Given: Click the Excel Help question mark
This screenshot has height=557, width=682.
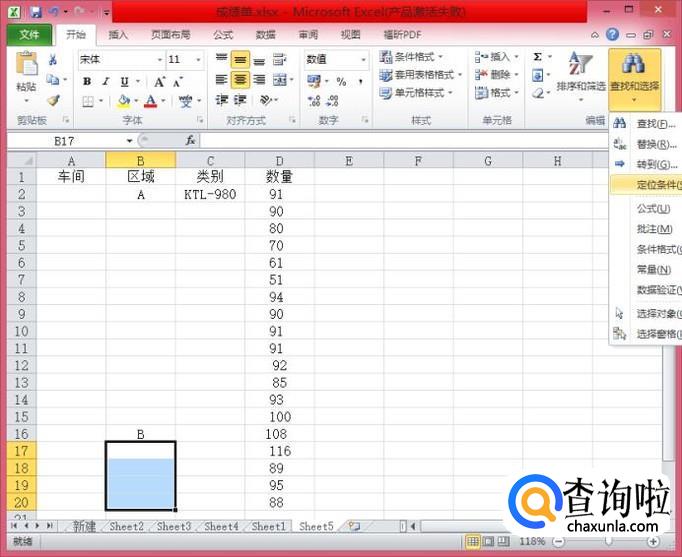Looking at the screenshot, I should (x=612, y=34).
